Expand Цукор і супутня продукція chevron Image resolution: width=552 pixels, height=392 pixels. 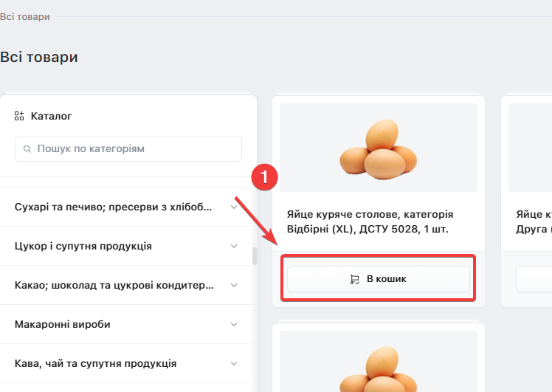pyautogui.click(x=234, y=246)
